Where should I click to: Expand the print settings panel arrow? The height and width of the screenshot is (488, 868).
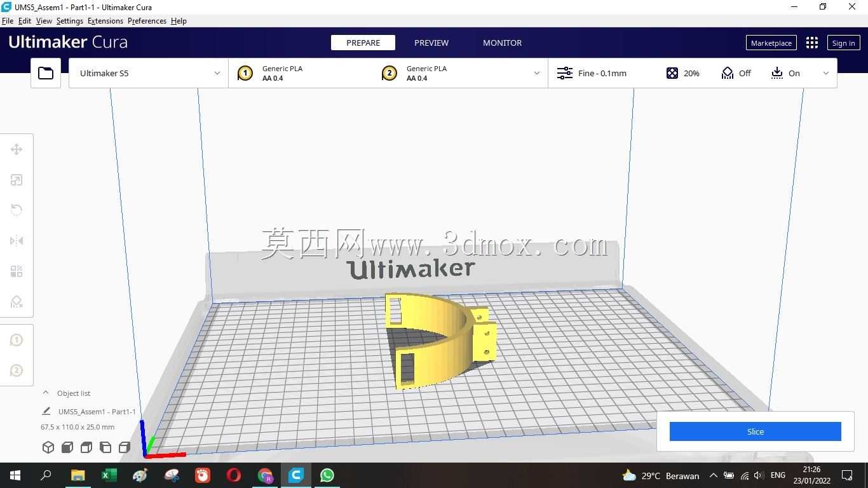(x=826, y=73)
